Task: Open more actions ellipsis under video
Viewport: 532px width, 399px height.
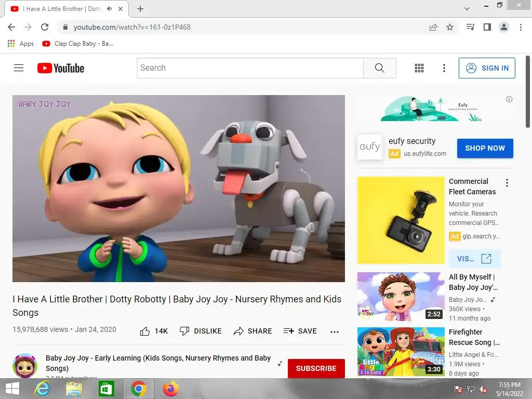Action: pyautogui.click(x=335, y=332)
